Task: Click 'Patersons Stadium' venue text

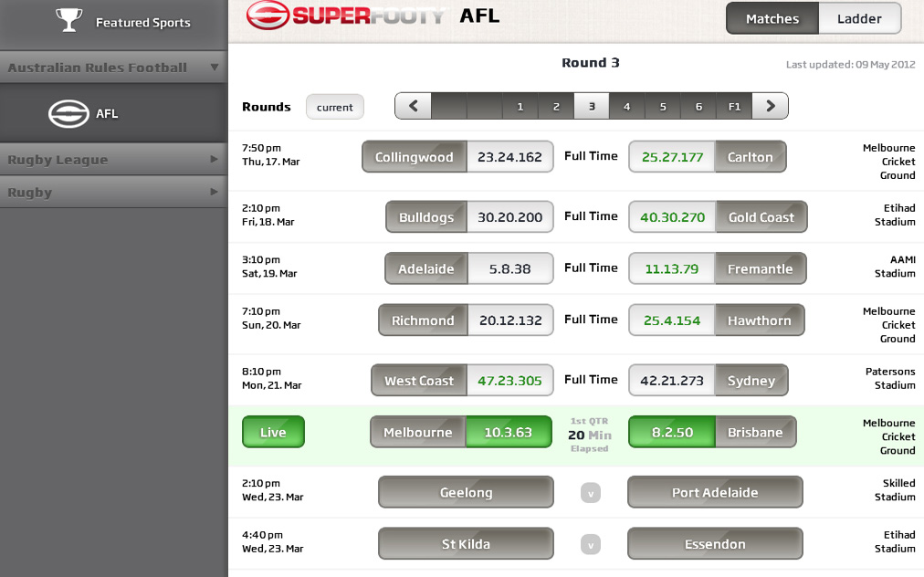Action: coord(890,378)
